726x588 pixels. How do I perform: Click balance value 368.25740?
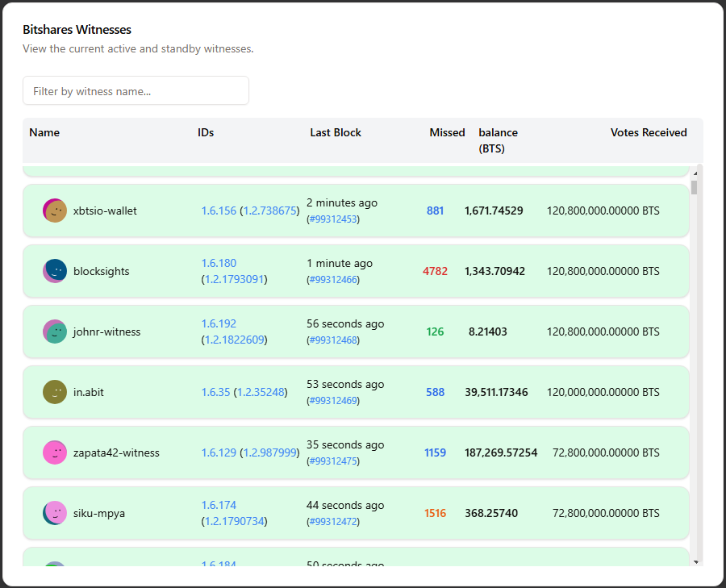[490, 513]
